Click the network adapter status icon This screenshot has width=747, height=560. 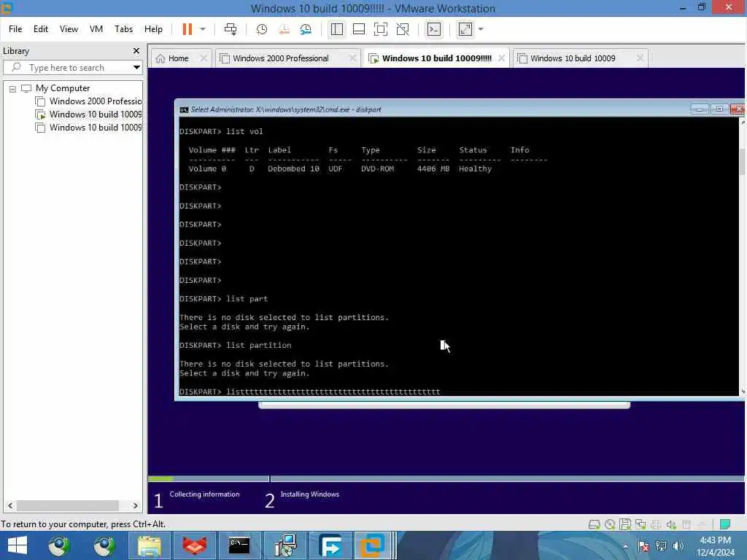click(640, 524)
